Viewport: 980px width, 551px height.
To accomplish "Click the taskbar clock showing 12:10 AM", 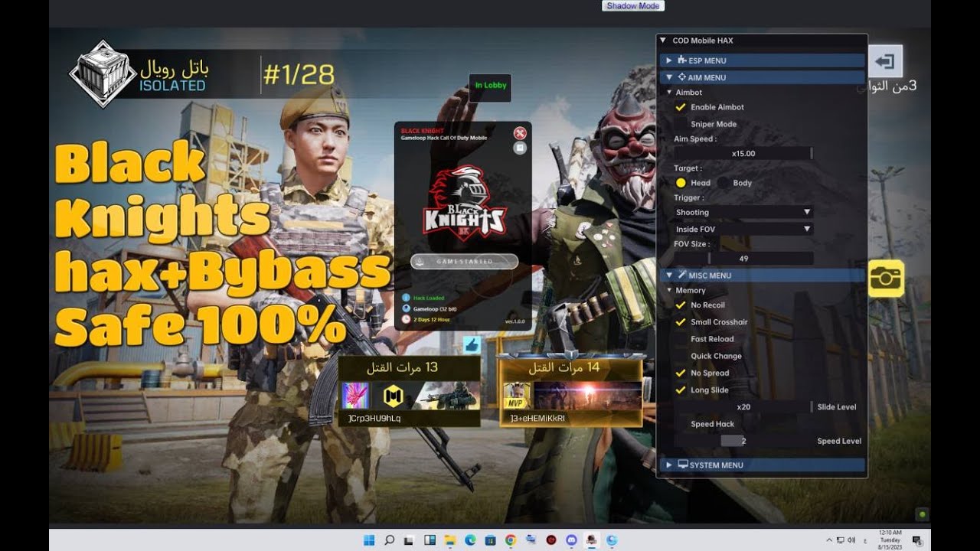I will click(x=889, y=540).
